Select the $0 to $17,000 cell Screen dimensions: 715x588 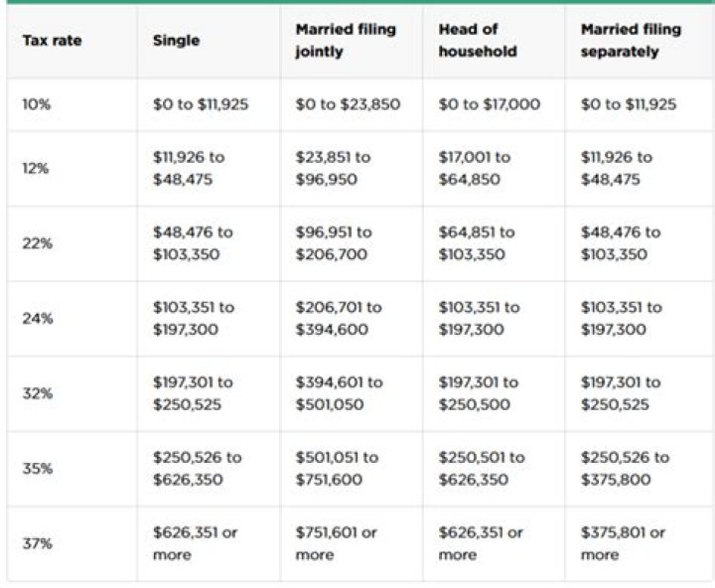pyautogui.click(x=489, y=104)
